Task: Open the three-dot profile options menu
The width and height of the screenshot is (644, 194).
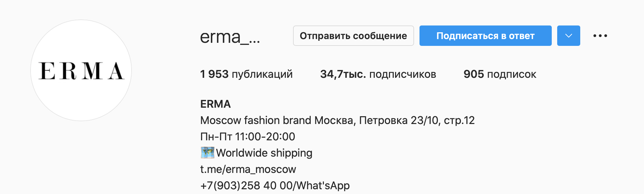Action: click(x=600, y=36)
